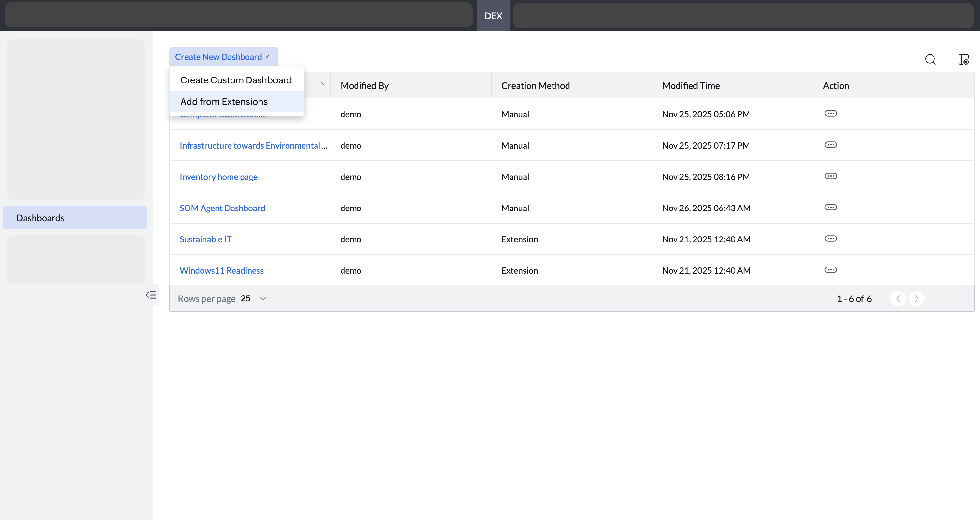Go to the previous page arrow

click(x=898, y=298)
